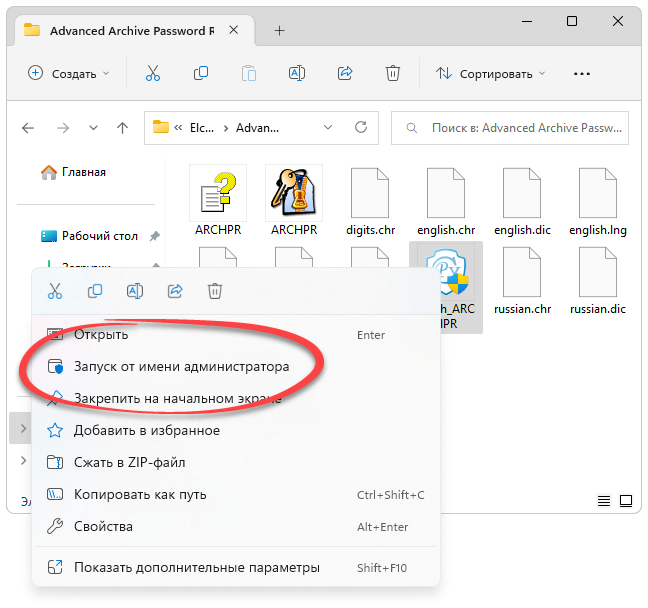Image resolution: width=648 pixels, height=608 pixels.
Task: Open Рабочий стол in sidebar
Action: click(89, 236)
